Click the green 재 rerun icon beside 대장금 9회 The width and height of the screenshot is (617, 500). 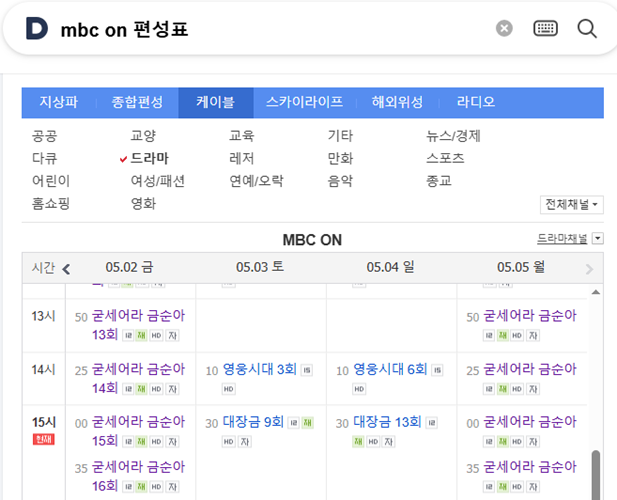307,423
